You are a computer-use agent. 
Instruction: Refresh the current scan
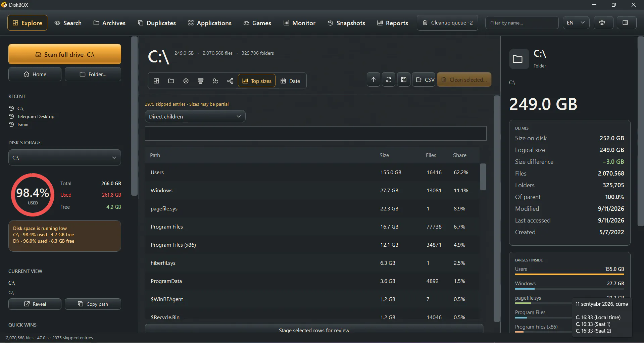[389, 80]
